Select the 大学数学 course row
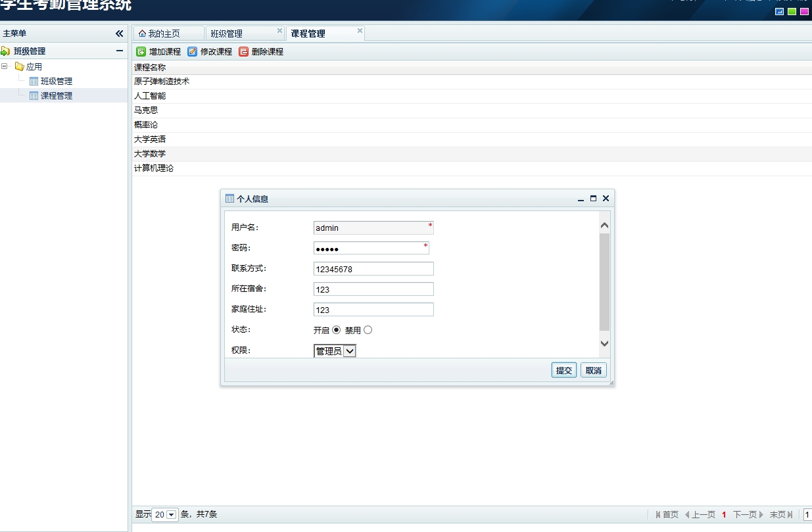 point(472,154)
